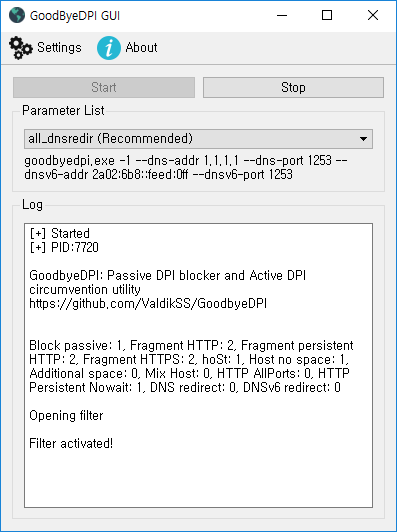Click the GitHub ValdikSS/GoodbyeDPI URL in log
The width and height of the screenshot is (397, 532).
148,303
